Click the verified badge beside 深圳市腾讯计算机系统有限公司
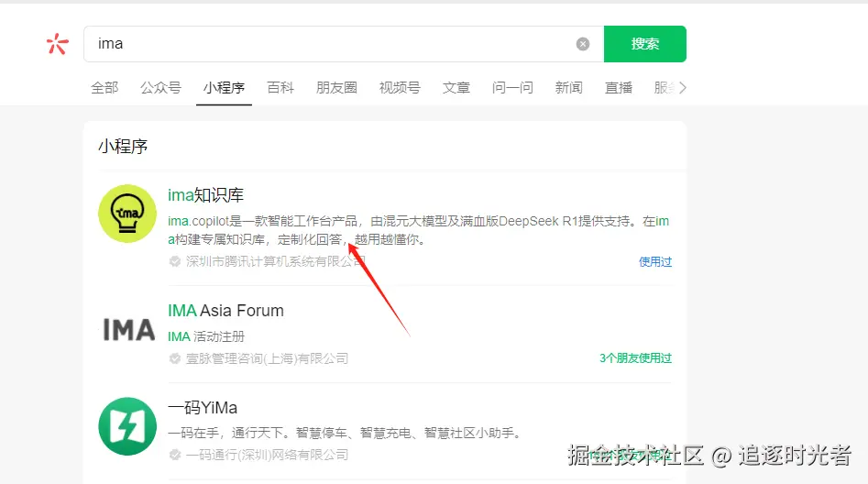 (x=175, y=261)
